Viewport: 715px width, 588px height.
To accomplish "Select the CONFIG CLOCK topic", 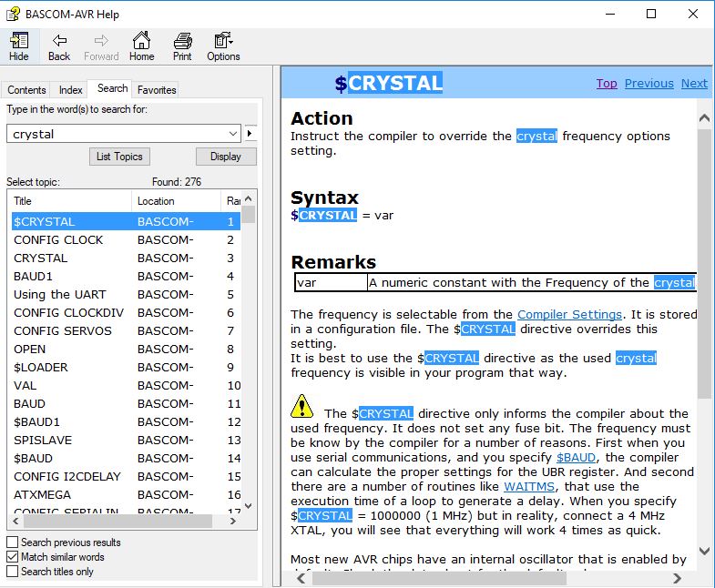I will 125,239.
